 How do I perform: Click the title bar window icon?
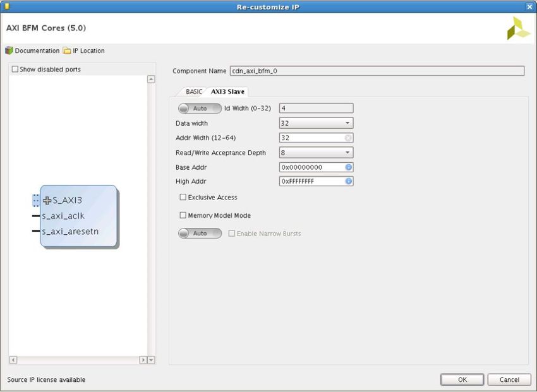tap(6, 6)
